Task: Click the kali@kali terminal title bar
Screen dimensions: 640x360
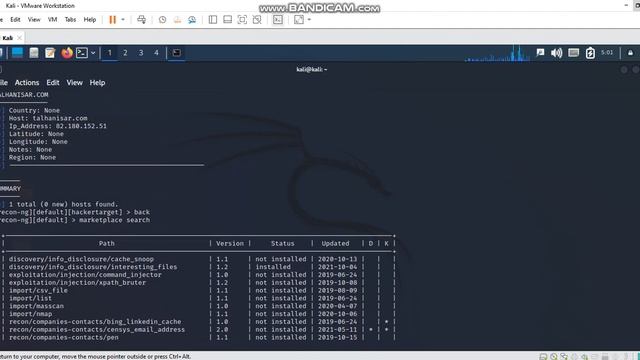Action: pyautogui.click(x=311, y=69)
